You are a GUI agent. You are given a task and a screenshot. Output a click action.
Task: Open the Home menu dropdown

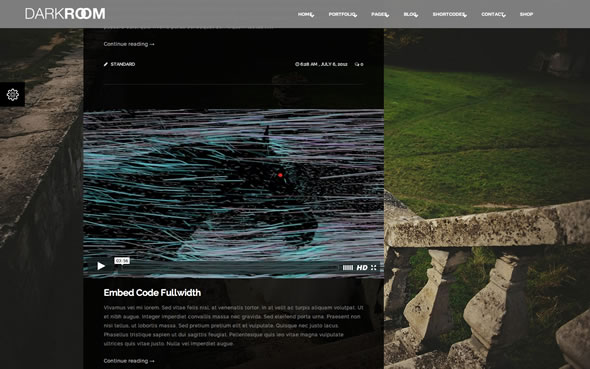pyautogui.click(x=306, y=14)
